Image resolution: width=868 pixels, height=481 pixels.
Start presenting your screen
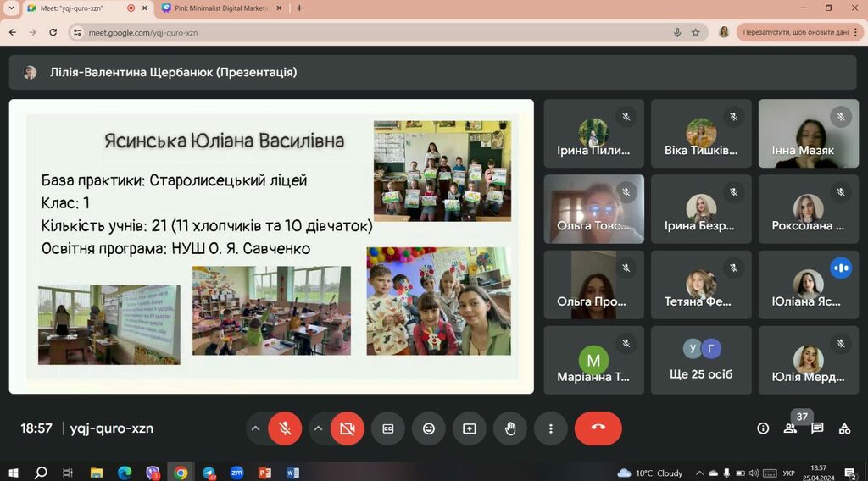click(x=470, y=428)
